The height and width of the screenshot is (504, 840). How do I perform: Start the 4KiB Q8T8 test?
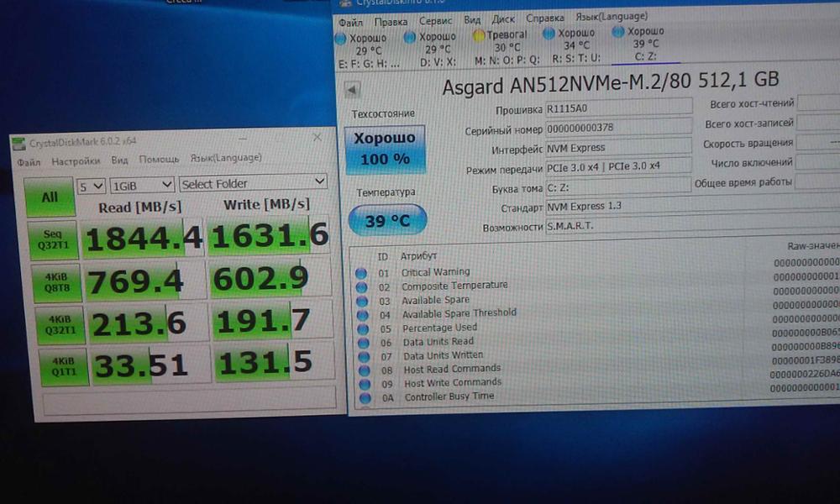[x=56, y=282]
